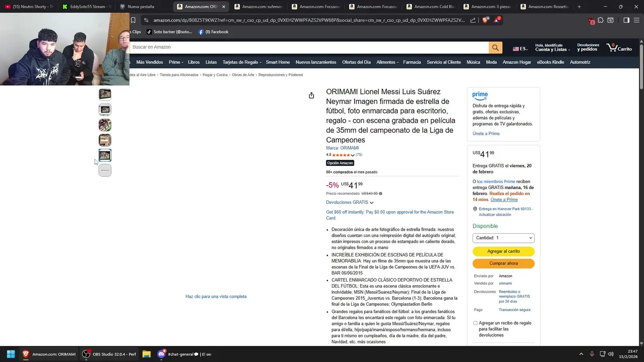This screenshot has width=644, height=362.
Task: Open Discord chat-general taskbar item
Action: point(184,354)
